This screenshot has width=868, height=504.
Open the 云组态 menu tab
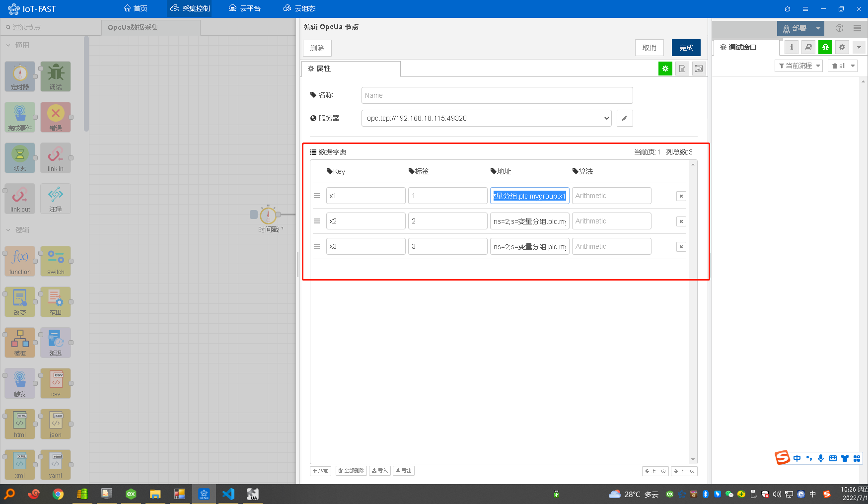299,8
